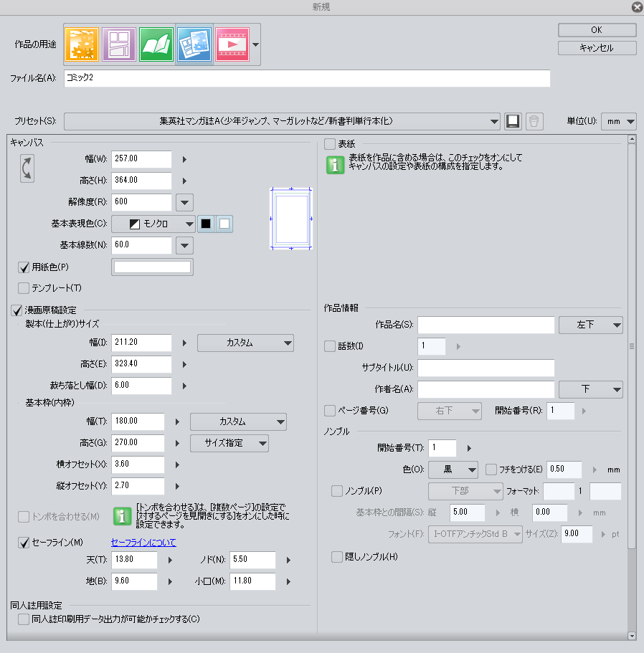Open the サイズ指定 dropdown
This screenshot has height=653, width=644.
[x=229, y=443]
